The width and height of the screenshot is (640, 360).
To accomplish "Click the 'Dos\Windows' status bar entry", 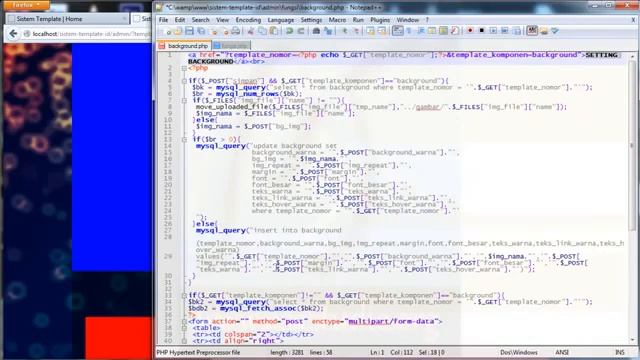I will tap(519, 352).
